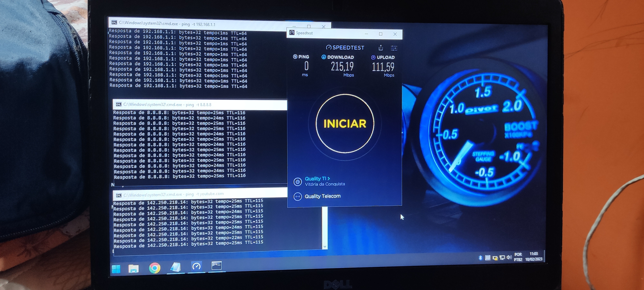Viewport: 644px width, 290px height.
Task: Click the Speedtest share results icon
Action: pyautogui.click(x=380, y=48)
